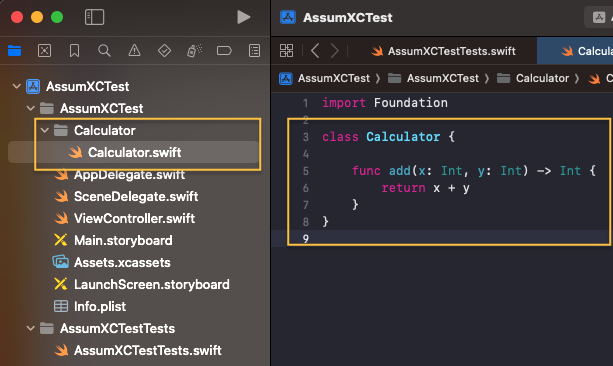Switch to the AssumXCTestTests.swift tab
The image size is (613, 366).
(443, 51)
